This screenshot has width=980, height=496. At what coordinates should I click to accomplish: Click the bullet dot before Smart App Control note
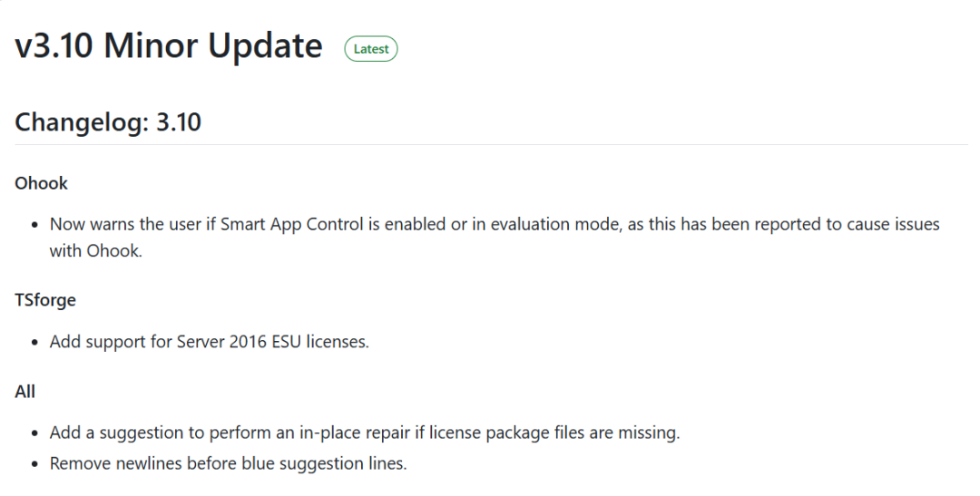35,225
